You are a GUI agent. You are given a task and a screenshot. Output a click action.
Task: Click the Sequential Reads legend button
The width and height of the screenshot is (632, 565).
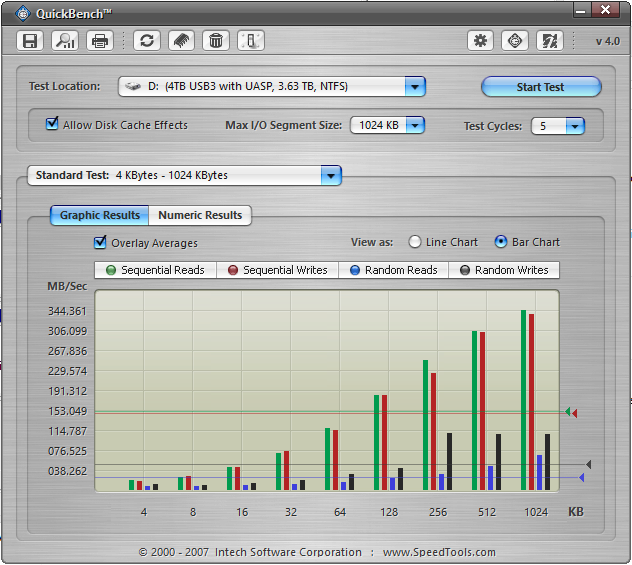coord(154,270)
